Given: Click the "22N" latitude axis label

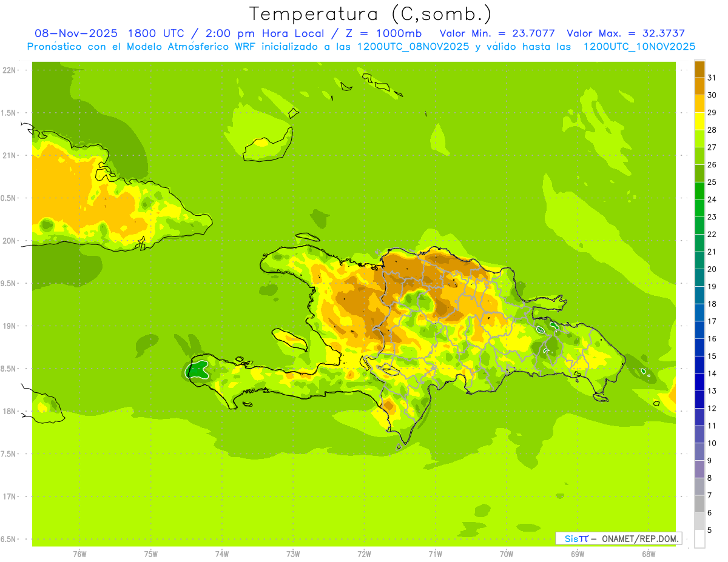Looking at the screenshot, I should (x=10, y=70).
